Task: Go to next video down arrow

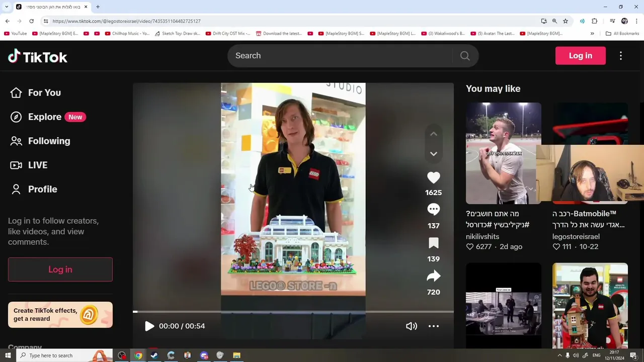Action: (x=434, y=154)
